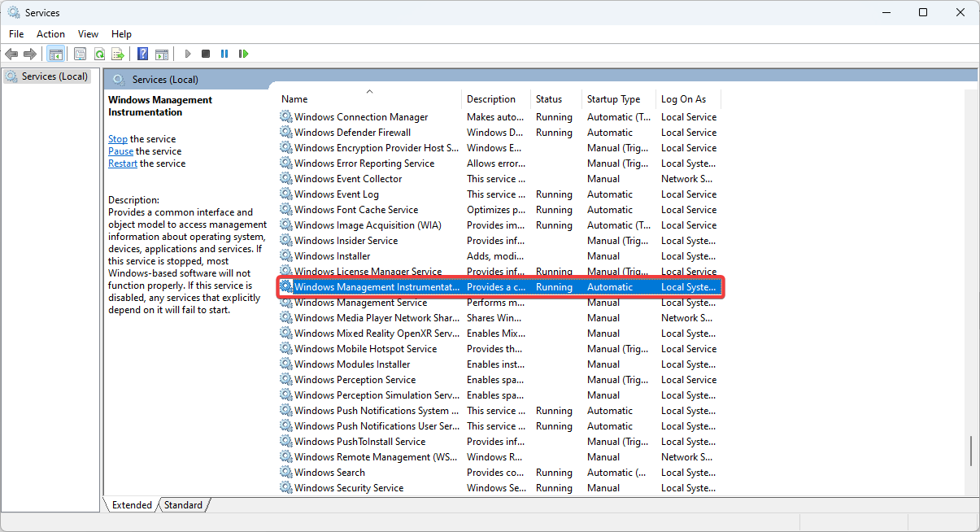Click Running status of Windows Search
Screen dimensions: 980x532
pyautogui.click(x=554, y=473)
